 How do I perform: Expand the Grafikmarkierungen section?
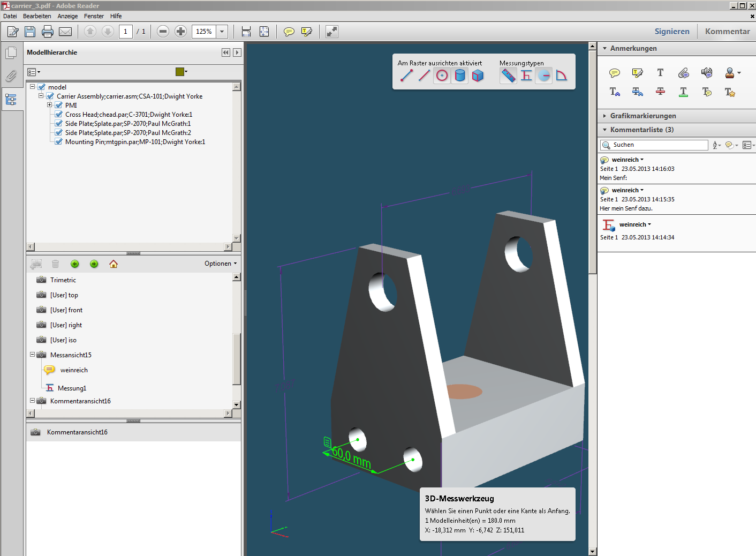pyautogui.click(x=605, y=116)
